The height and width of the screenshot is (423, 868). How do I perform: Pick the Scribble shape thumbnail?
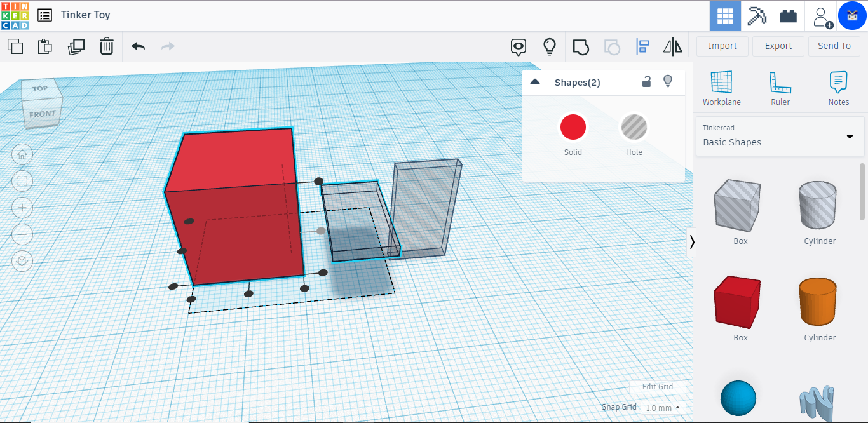click(817, 402)
